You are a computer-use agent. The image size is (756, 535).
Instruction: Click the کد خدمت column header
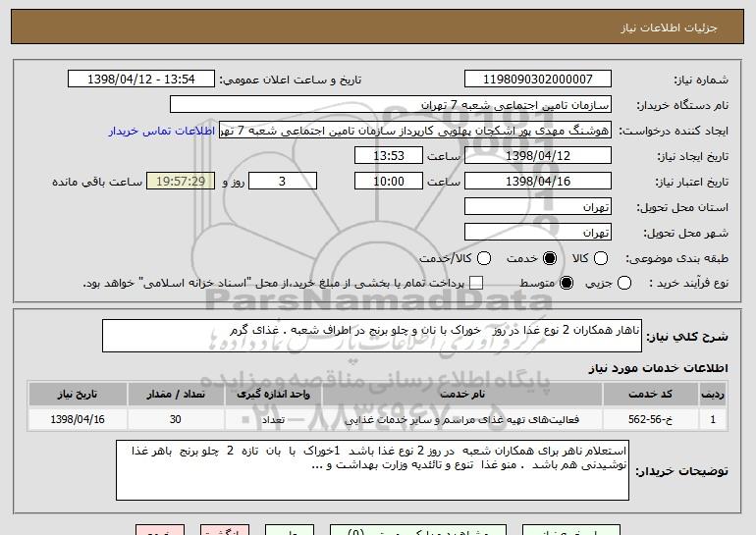pos(650,395)
